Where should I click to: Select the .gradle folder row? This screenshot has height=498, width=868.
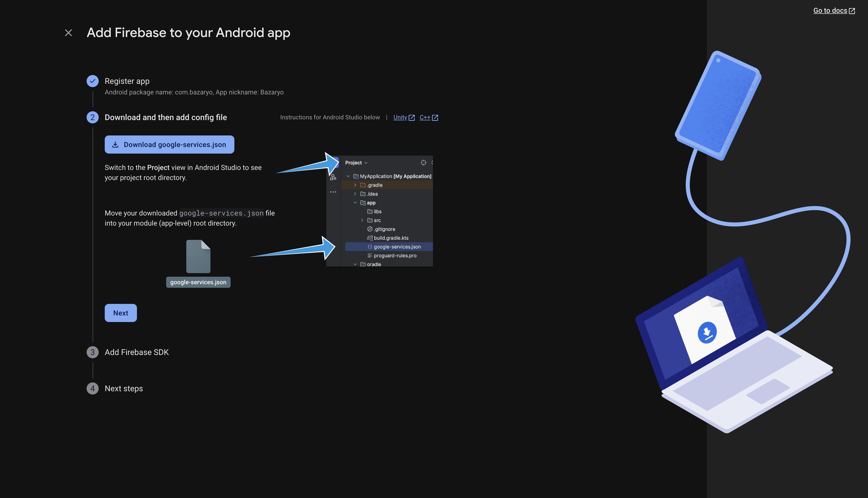[x=387, y=185]
